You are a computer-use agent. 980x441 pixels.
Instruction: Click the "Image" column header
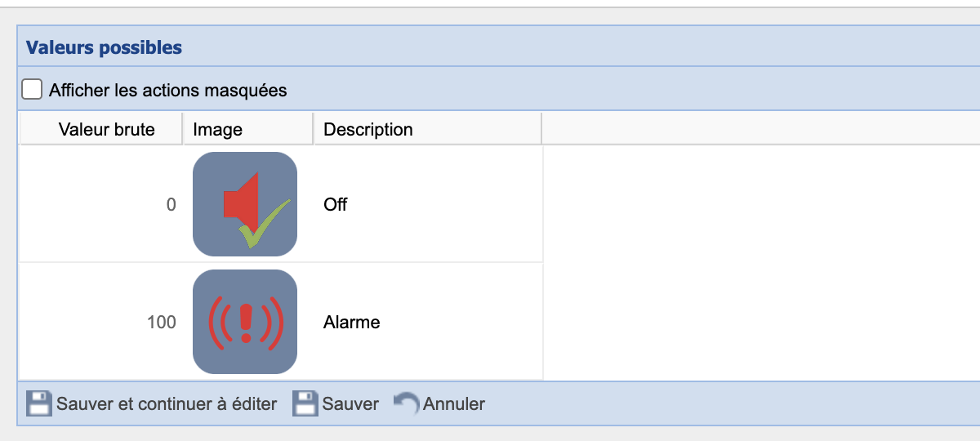217,129
